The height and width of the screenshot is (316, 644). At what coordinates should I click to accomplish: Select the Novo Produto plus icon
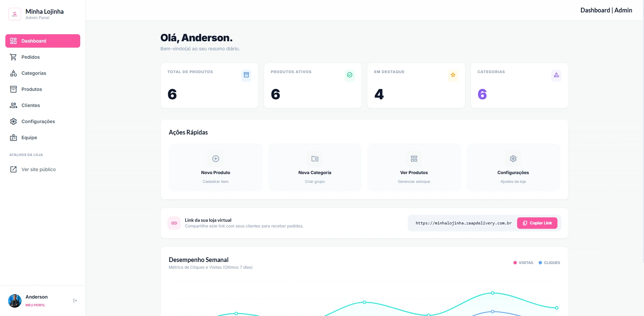pos(215,159)
